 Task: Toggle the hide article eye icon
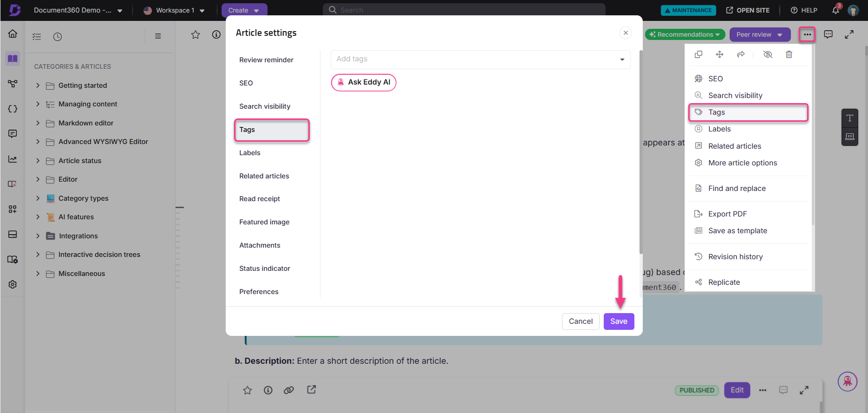768,54
